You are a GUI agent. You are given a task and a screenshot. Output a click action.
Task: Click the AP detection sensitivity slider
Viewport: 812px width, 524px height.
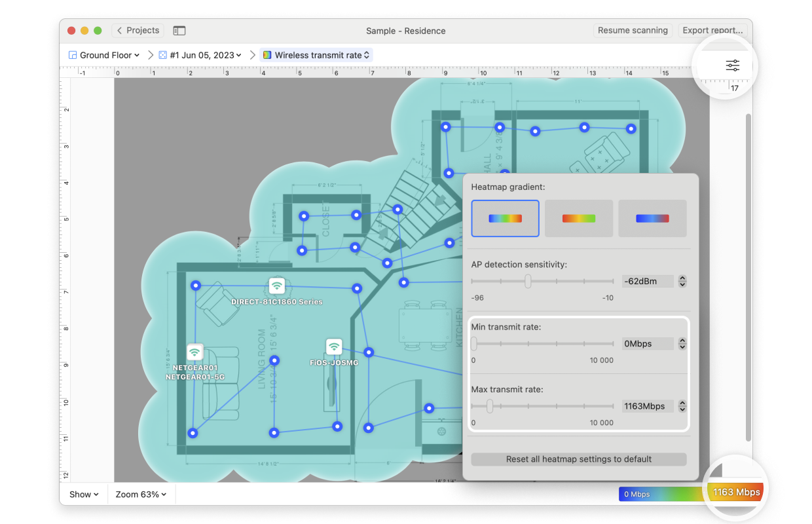coord(543,281)
